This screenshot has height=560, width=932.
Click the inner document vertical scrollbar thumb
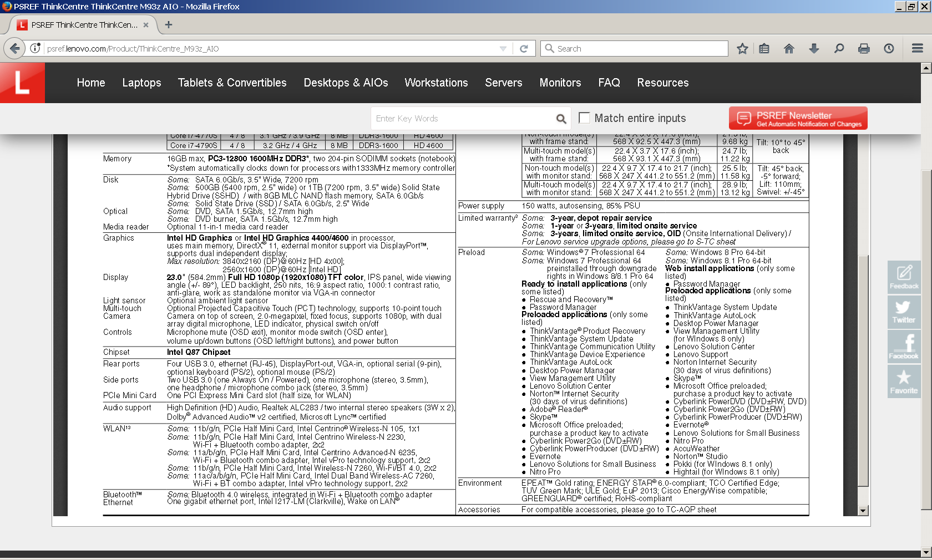[863, 371]
